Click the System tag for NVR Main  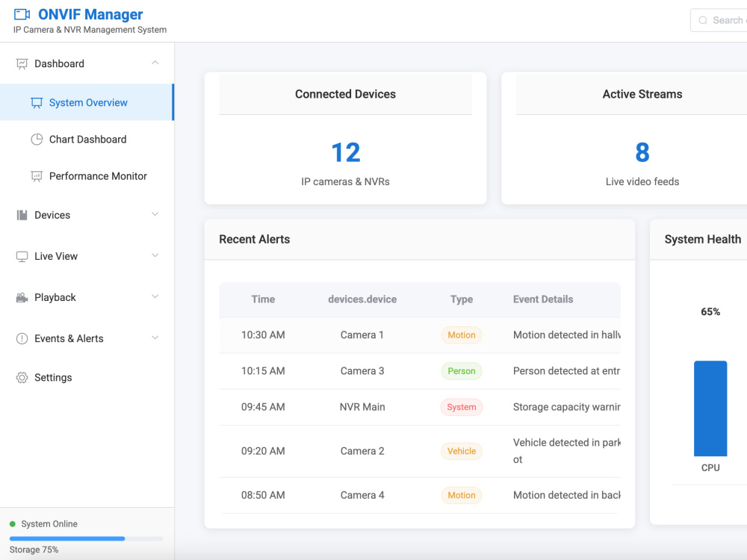pos(462,407)
